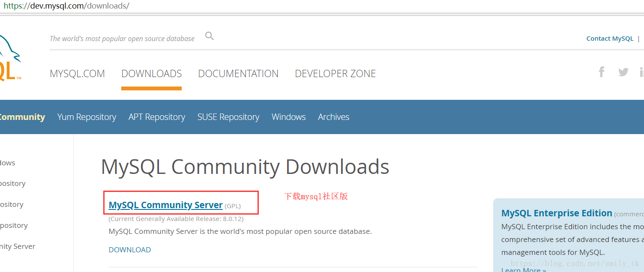644x272 pixels.
Task: Click the search magnifier icon
Action: click(x=210, y=36)
